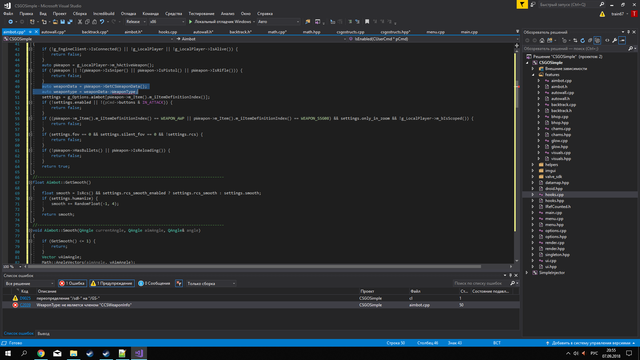Click the Save icon in the toolbar

click(x=62, y=22)
